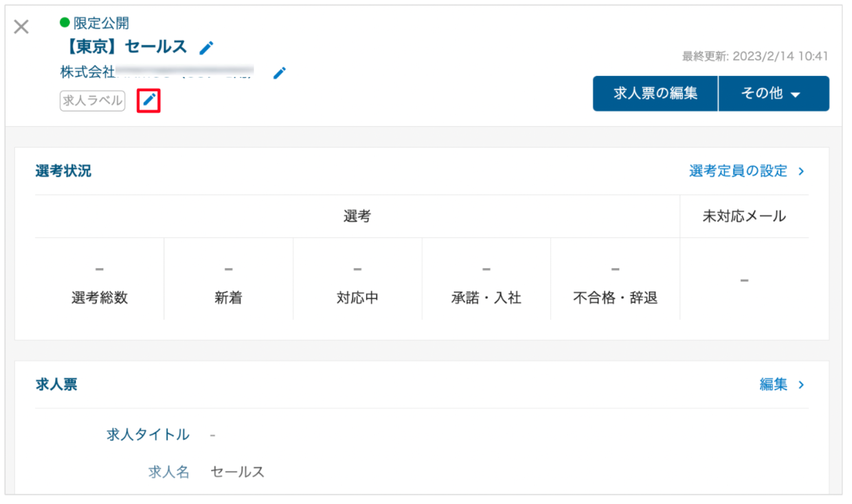Click the 選考状況 section heading
The height and width of the screenshot is (504, 852).
(x=63, y=171)
